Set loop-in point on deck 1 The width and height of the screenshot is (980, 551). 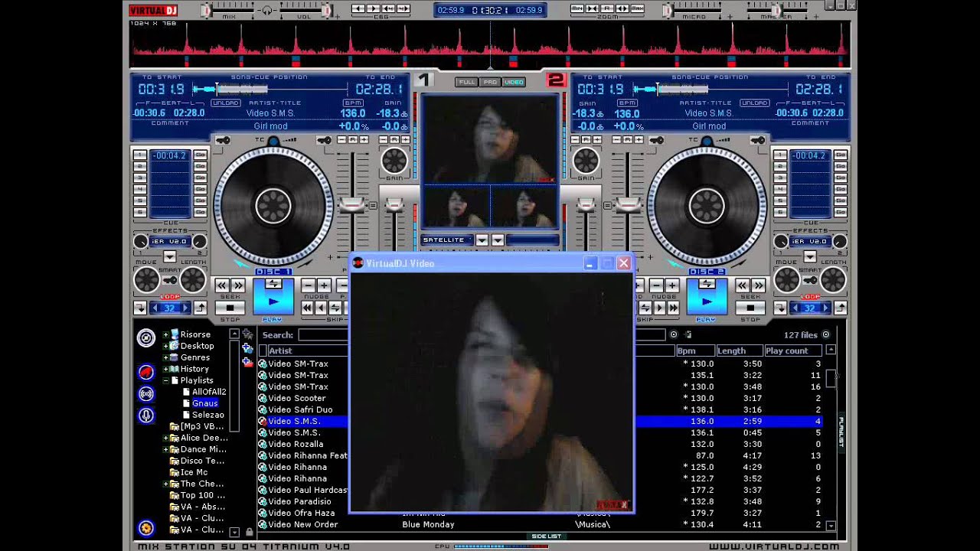[140, 308]
